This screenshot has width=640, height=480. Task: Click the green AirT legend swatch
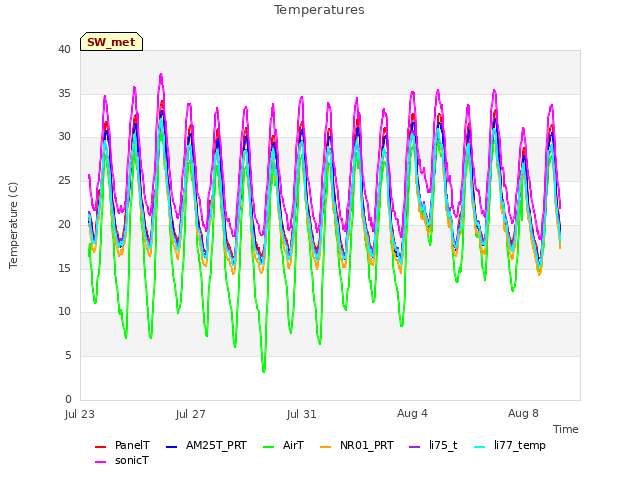[269, 447]
